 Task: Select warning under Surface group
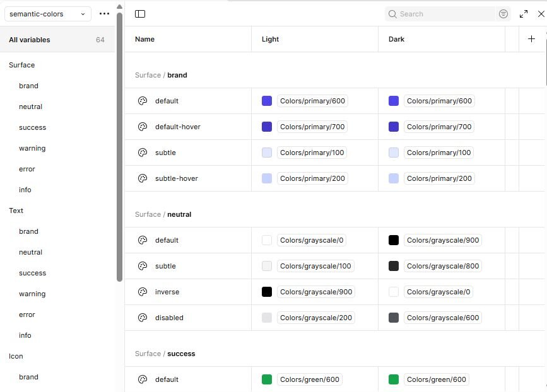click(x=32, y=149)
